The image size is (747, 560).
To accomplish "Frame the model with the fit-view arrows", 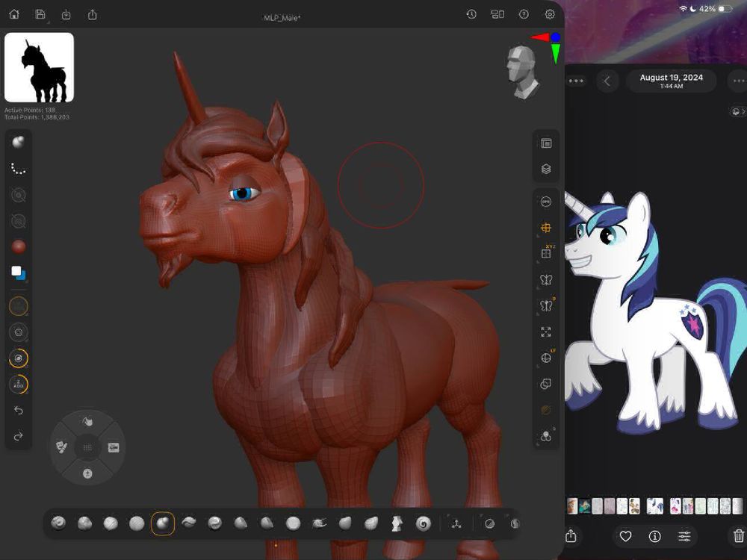I will 546,332.
